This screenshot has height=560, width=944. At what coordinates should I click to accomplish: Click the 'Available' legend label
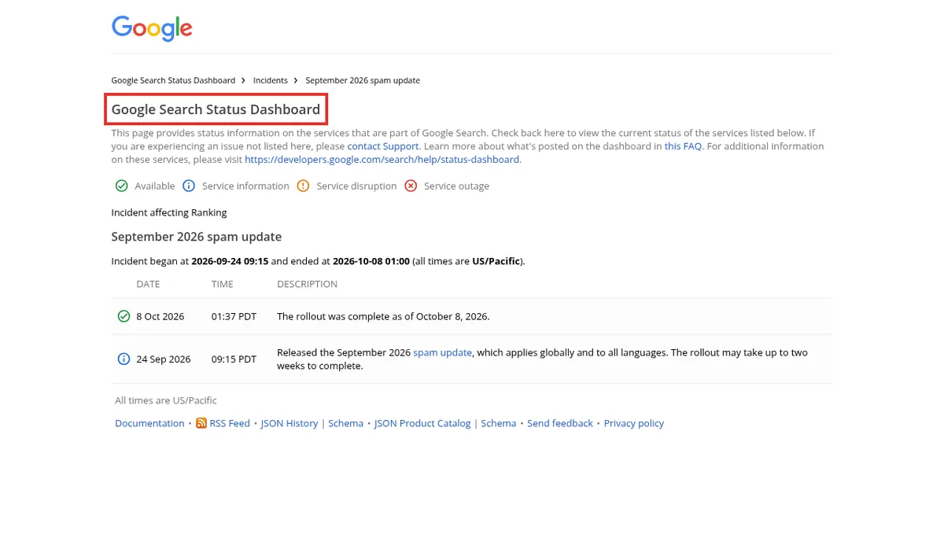(155, 186)
